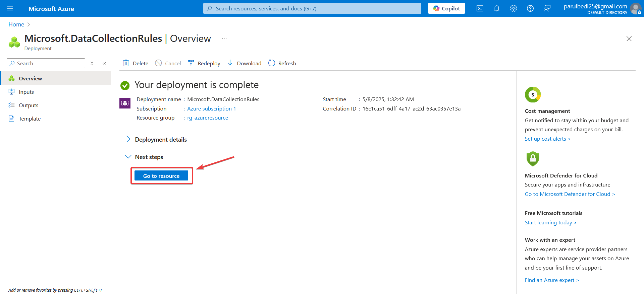Clear the sidebar search with the X
The width and height of the screenshot is (644, 294).
[92, 63]
